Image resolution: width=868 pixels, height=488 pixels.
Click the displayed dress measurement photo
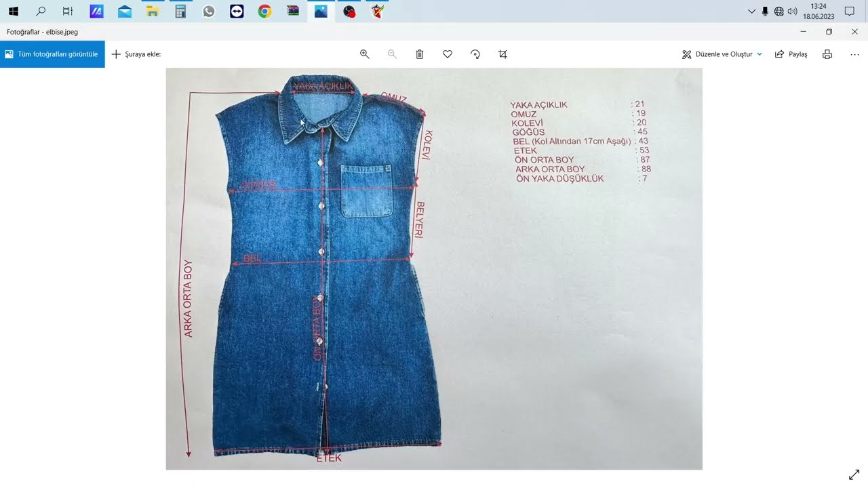434,268
